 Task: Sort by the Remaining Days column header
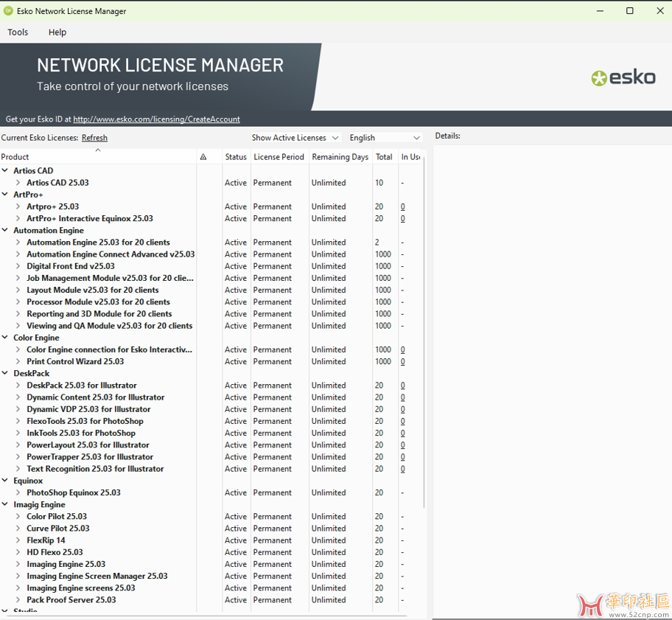point(340,157)
